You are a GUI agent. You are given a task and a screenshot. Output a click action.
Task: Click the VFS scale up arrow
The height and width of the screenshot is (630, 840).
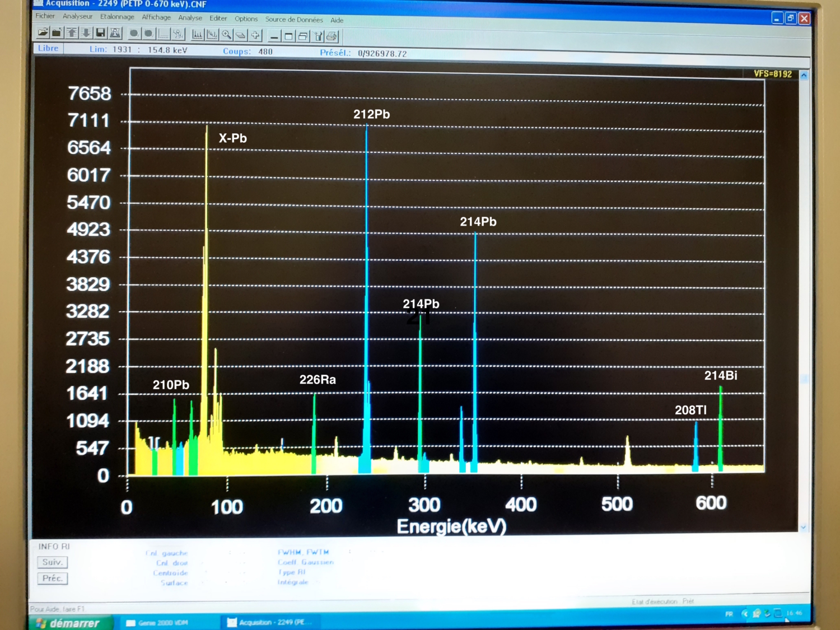tap(804, 75)
